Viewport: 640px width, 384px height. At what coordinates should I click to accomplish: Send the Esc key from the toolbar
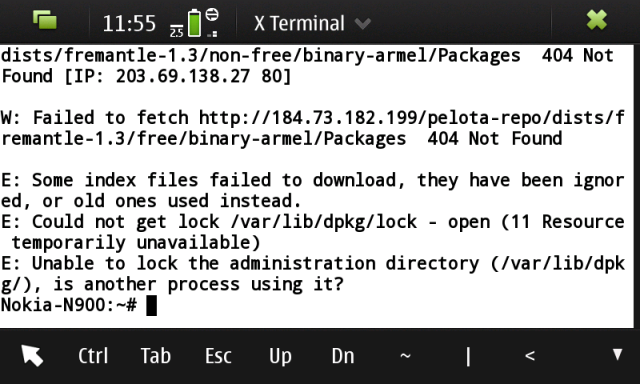point(218,356)
